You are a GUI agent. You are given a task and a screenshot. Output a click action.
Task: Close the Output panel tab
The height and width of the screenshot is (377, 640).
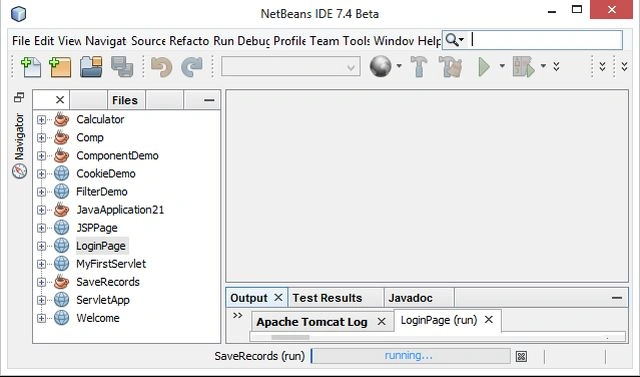tap(278, 297)
